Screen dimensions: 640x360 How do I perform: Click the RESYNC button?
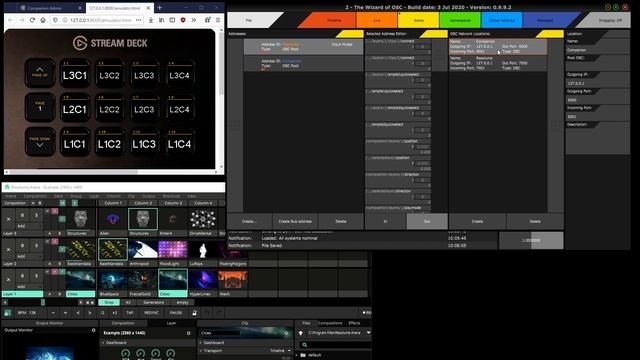[x=151, y=313]
